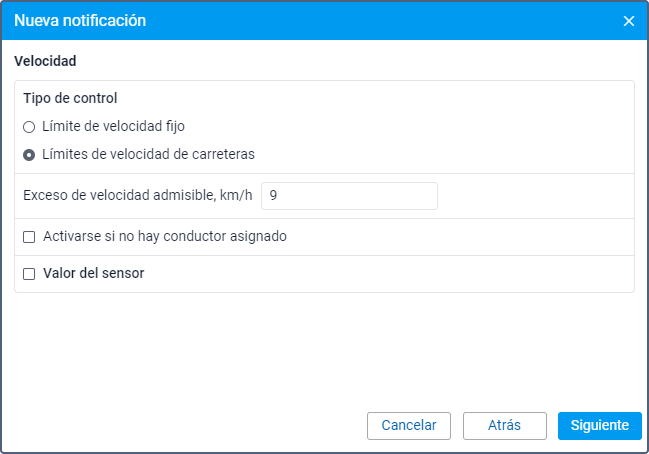Click the 'Límite de velocidad fijo' label text

click(113, 127)
